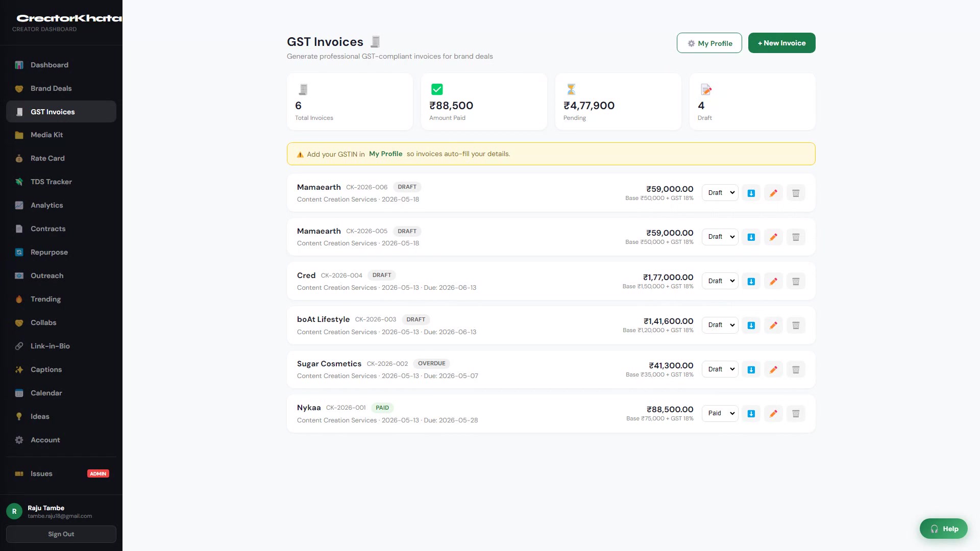Open the Help chat widget

click(x=943, y=529)
